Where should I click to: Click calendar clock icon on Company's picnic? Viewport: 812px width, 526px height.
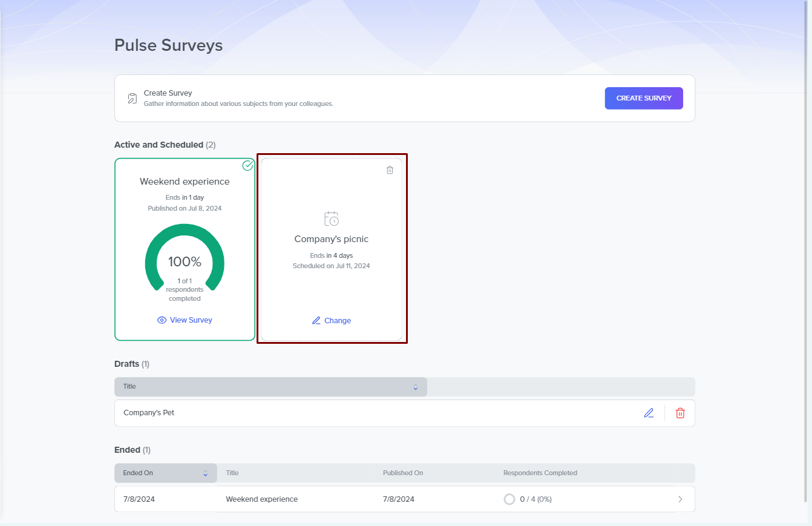tap(331, 219)
